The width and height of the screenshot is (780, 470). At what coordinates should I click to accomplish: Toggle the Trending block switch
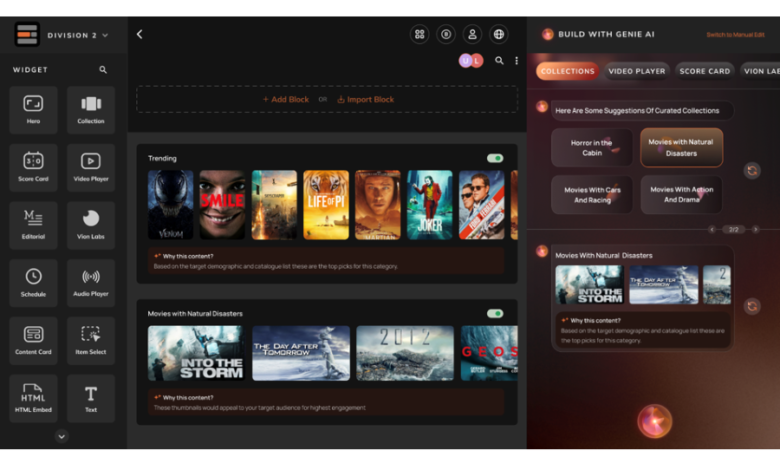(495, 158)
